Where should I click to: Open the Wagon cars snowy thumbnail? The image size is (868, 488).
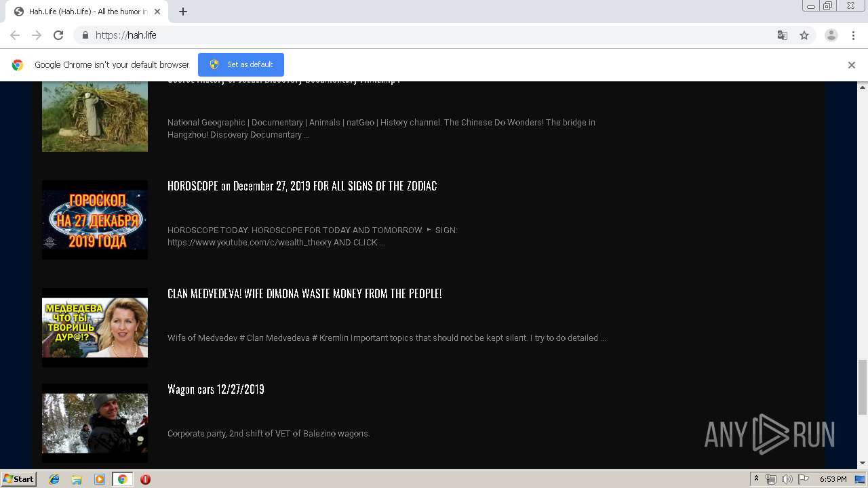[95, 423]
